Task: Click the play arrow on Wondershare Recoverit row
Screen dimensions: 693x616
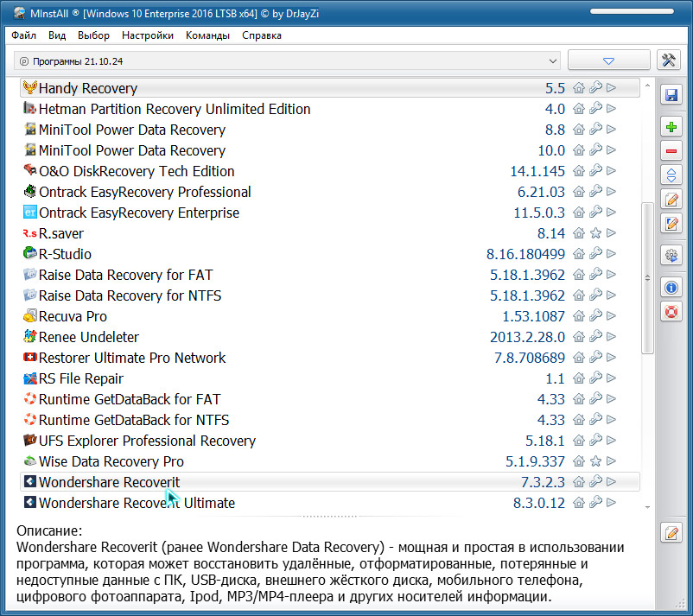Action: [611, 482]
